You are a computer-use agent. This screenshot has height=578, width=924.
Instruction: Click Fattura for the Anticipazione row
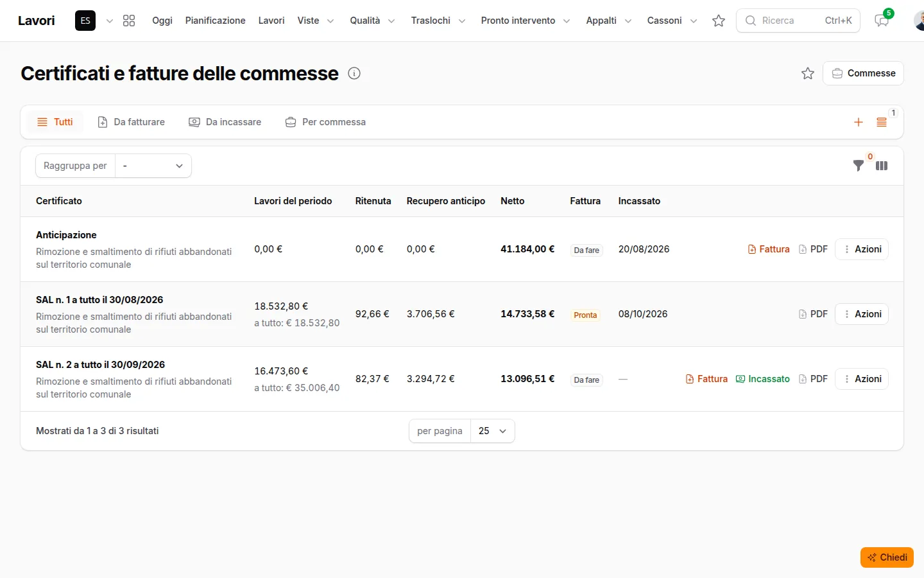click(769, 249)
